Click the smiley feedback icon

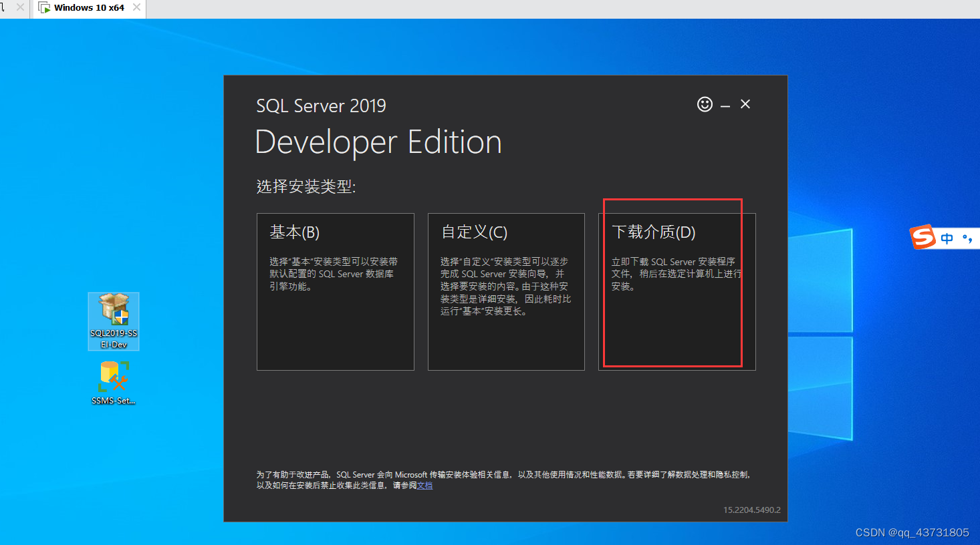705,104
